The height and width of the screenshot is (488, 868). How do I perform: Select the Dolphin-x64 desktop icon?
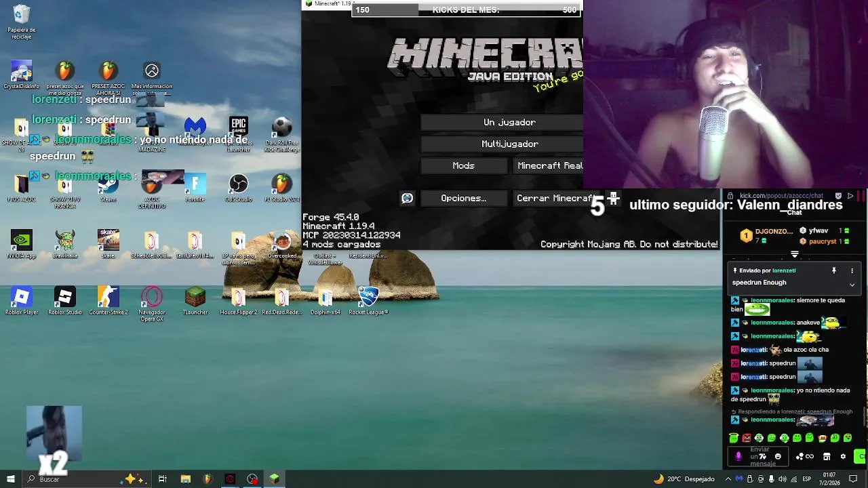click(325, 301)
